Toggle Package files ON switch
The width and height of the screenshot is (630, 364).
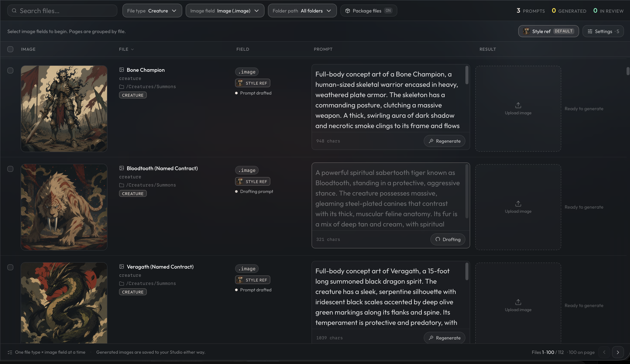point(388,11)
